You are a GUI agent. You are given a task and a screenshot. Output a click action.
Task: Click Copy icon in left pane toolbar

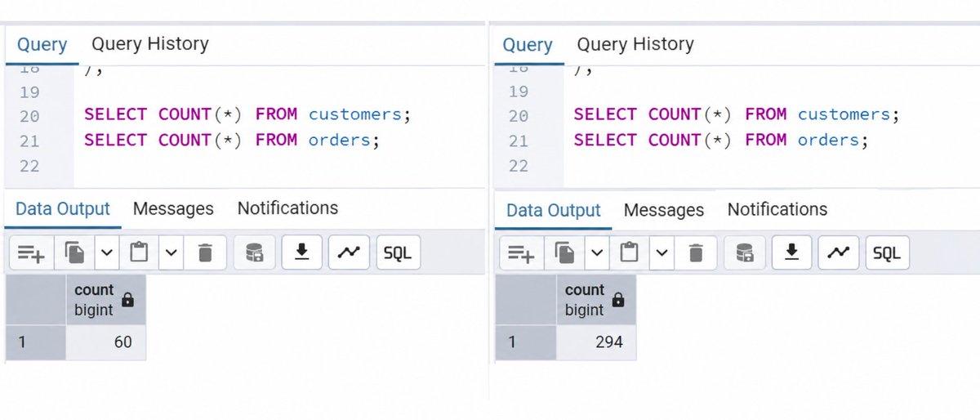click(74, 253)
